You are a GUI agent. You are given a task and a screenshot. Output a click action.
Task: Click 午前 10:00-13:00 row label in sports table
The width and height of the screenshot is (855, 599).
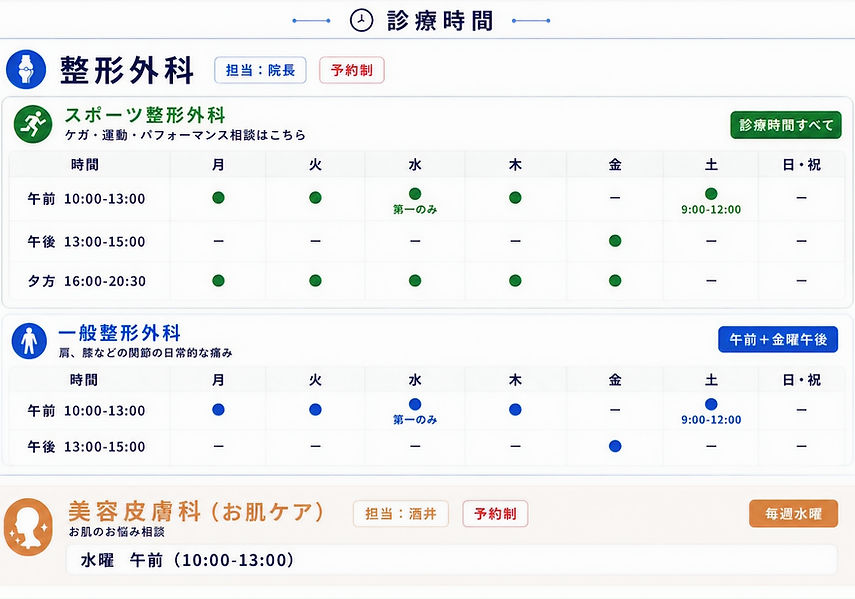[x=87, y=198]
